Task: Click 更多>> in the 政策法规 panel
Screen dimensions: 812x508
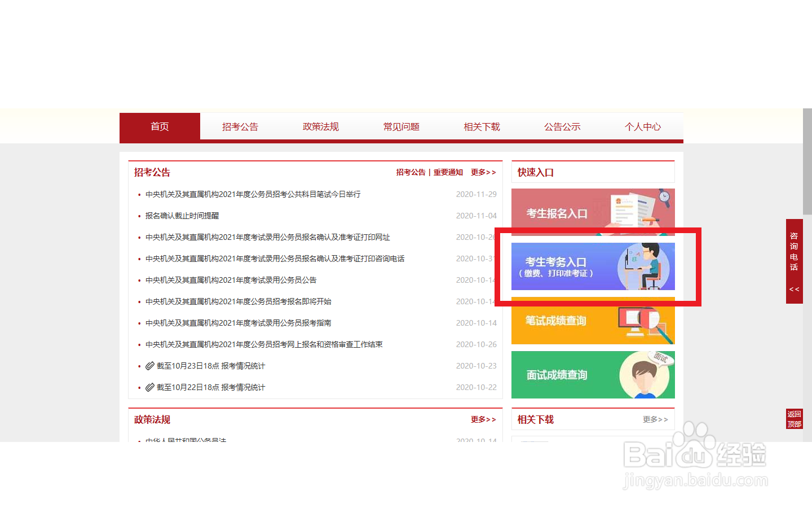Action: click(x=483, y=419)
